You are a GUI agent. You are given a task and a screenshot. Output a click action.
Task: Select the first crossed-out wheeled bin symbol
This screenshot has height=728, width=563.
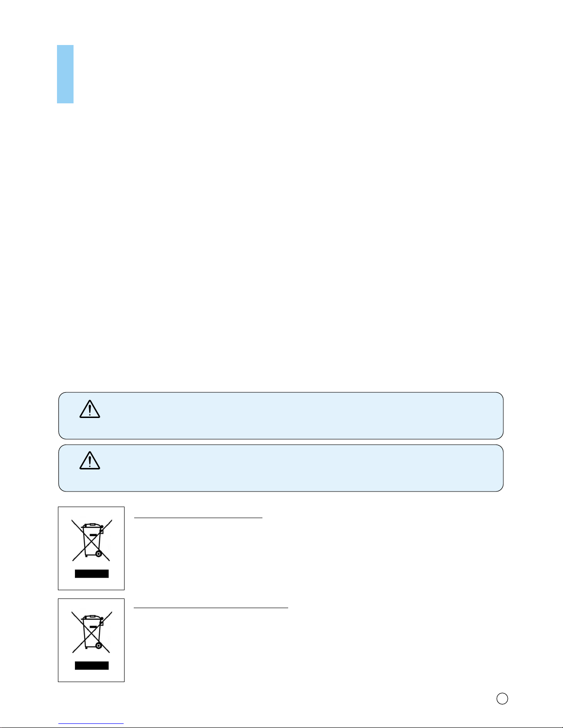tap(91, 541)
